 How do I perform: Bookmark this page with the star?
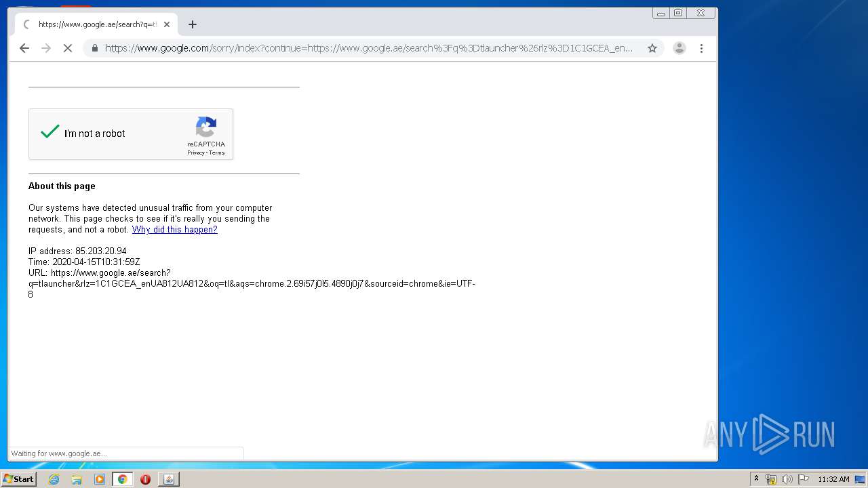click(x=652, y=48)
